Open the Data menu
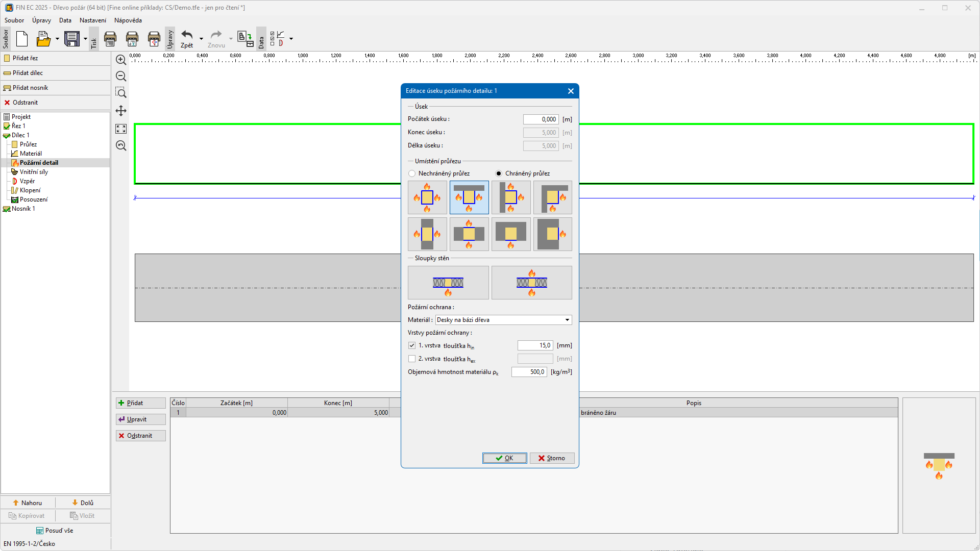The height and width of the screenshot is (551, 980). click(x=65, y=20)
